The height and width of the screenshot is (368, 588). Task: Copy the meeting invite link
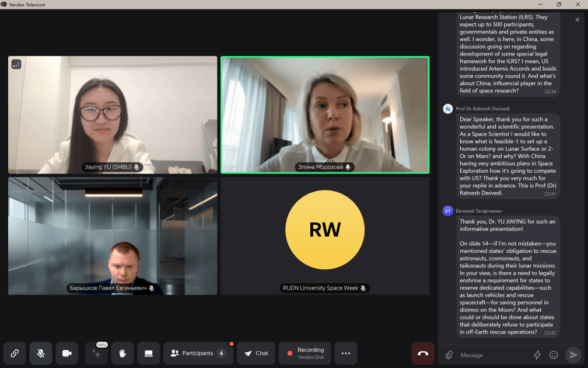15,353
